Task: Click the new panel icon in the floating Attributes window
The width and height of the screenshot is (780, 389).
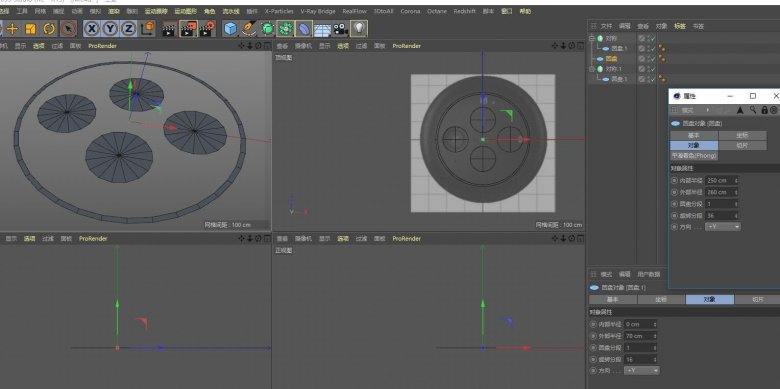Action: click(774, 110)
